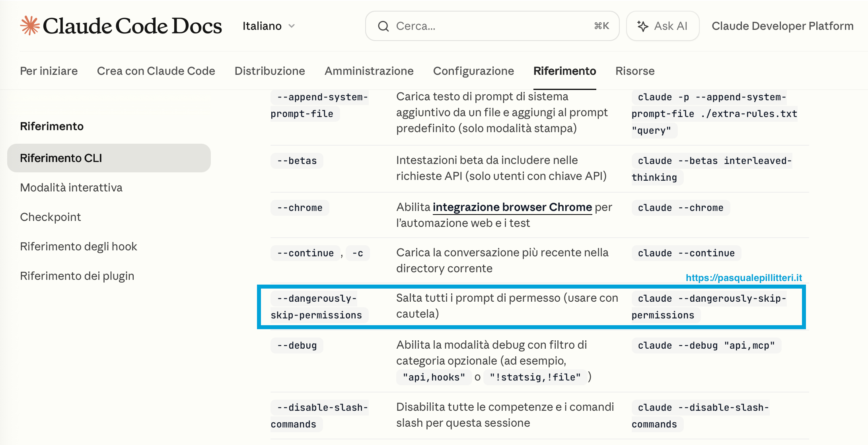Open the Risorse tab

pos(635,71)
